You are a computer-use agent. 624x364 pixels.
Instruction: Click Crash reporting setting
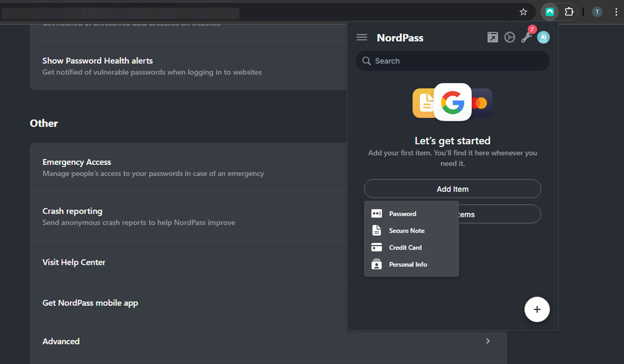(188, 216)
